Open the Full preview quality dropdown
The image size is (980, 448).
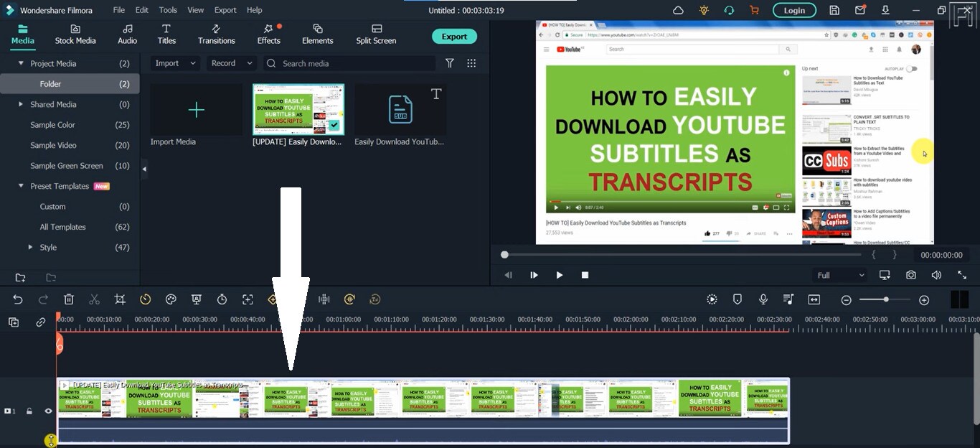pyautogui.click(x=841, y=275)
